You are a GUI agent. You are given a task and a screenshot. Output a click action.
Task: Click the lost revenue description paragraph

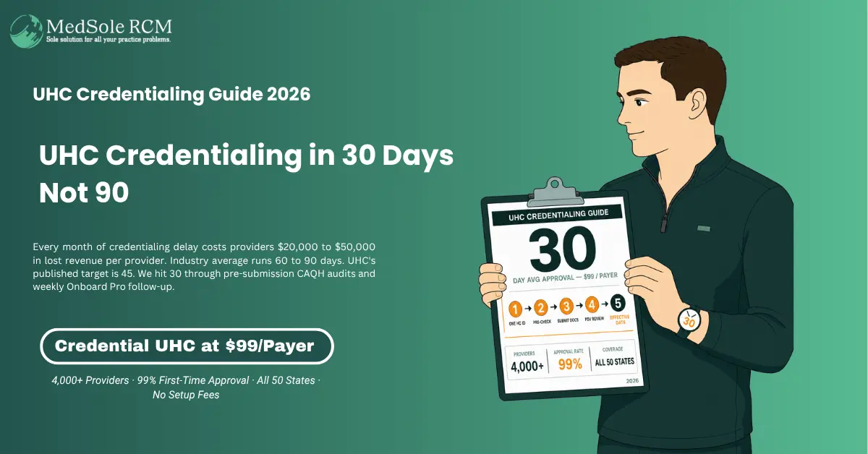(205, 266)
